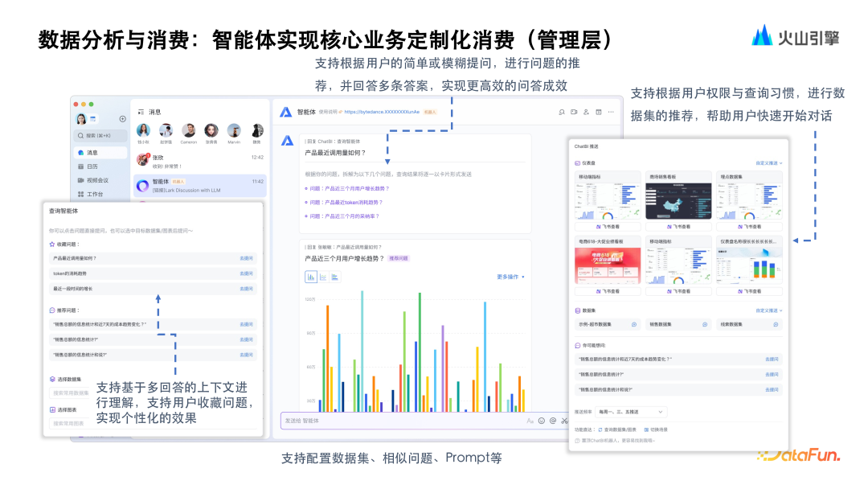Open the emoji picker in the message box
The image size is (868, 489).
click(x=542, y=421)
